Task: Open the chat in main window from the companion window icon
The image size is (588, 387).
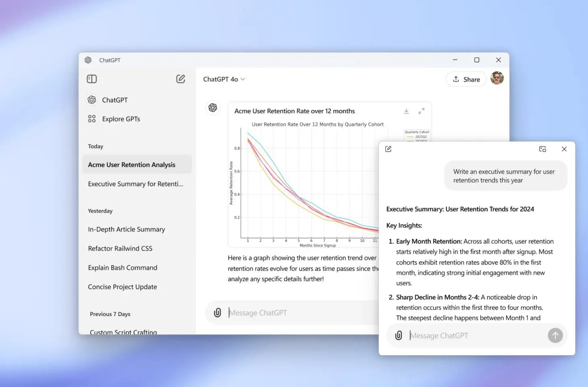Action: pyautogui.click(x=542, y=149)
